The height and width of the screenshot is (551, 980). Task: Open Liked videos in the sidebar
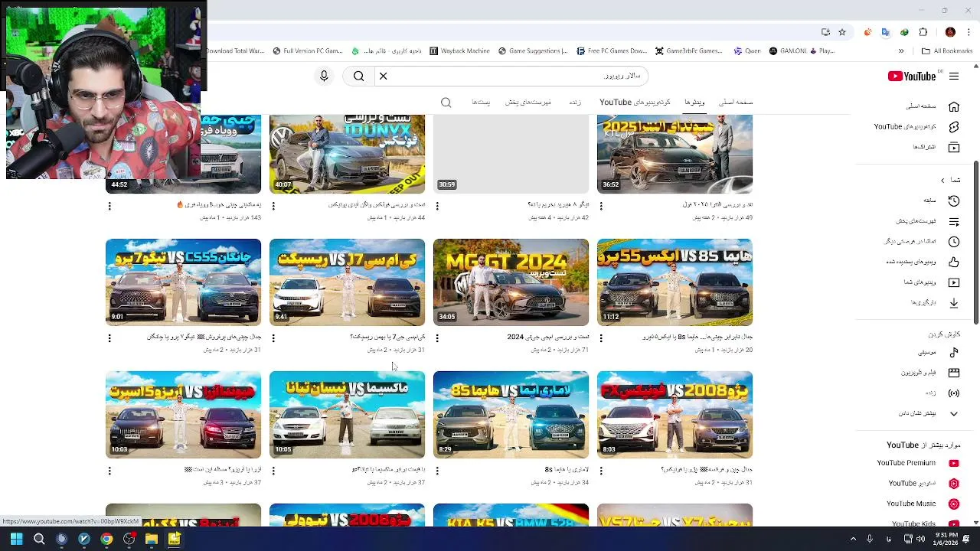[923, 262]
